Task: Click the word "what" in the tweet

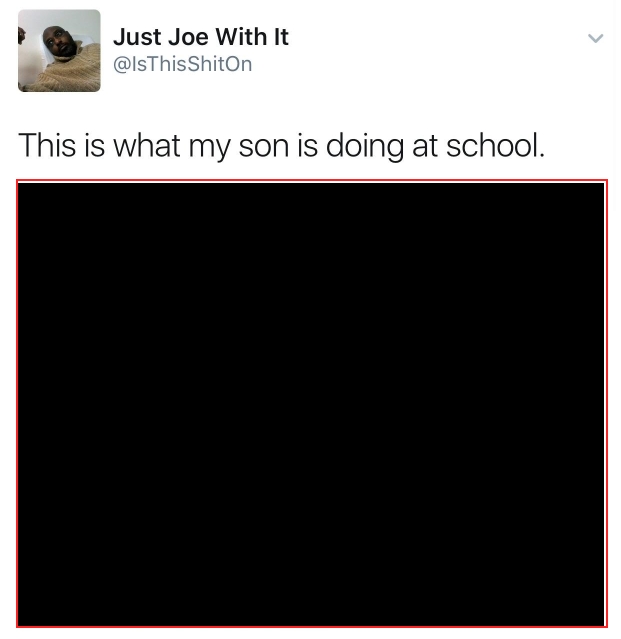Action: click(x=147, y=145)
